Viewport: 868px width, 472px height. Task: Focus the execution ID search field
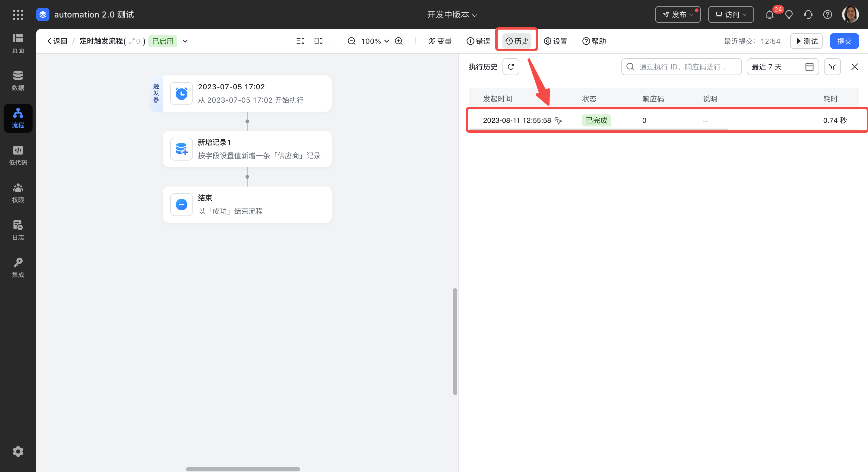681,67
